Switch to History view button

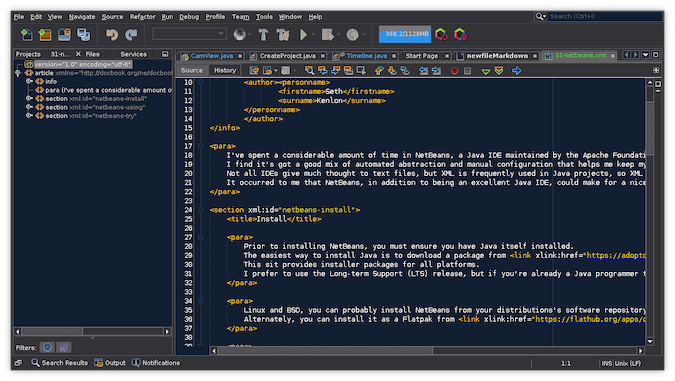pos(225,71)
